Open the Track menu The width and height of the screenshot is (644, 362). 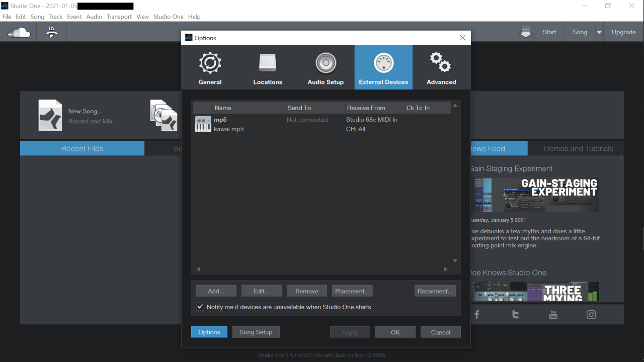click(56, 17)
